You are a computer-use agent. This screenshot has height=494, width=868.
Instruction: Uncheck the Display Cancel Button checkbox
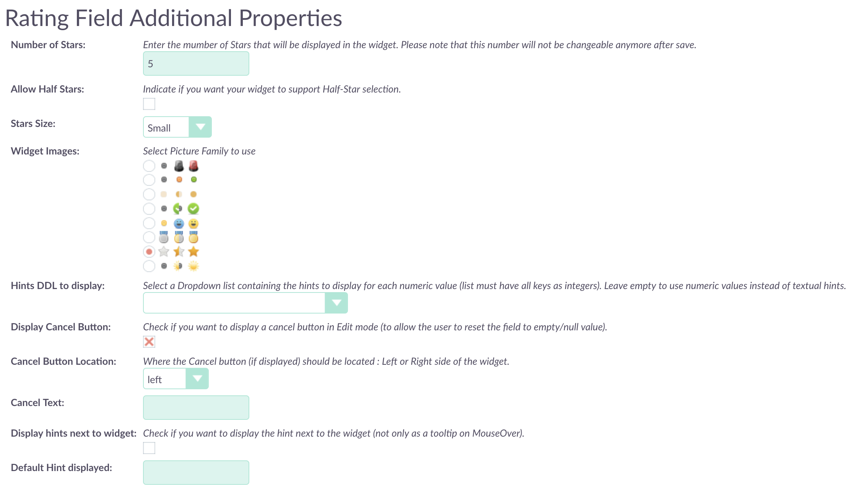[149, 341]
